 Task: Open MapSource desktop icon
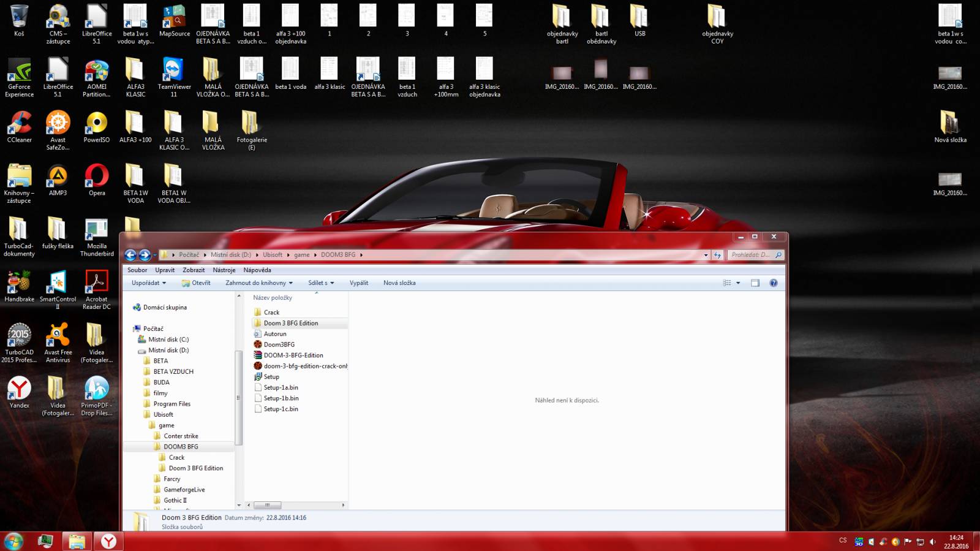[x=175, y=21]
